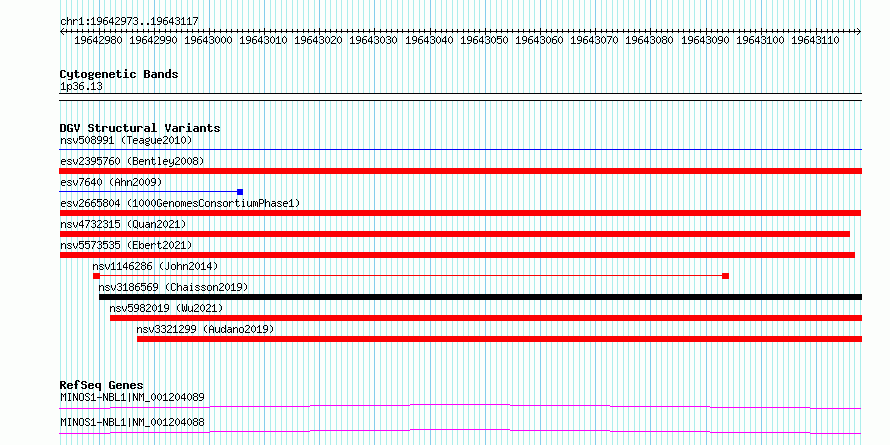This screenshot has width=890, height=445.
Task: Open variant nsv3321299 (Audano2019)
Action: [205, 329]
